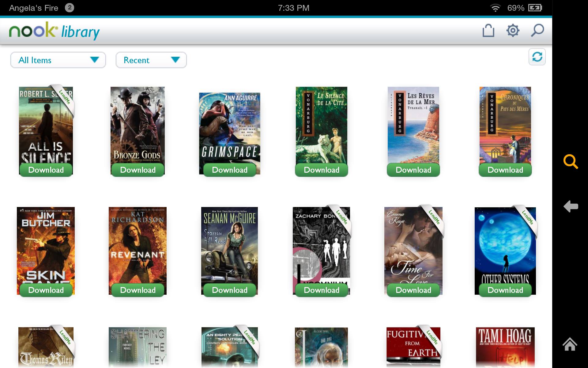Tap LendMe ribbon on Other Systems cover

pos(528,218)
